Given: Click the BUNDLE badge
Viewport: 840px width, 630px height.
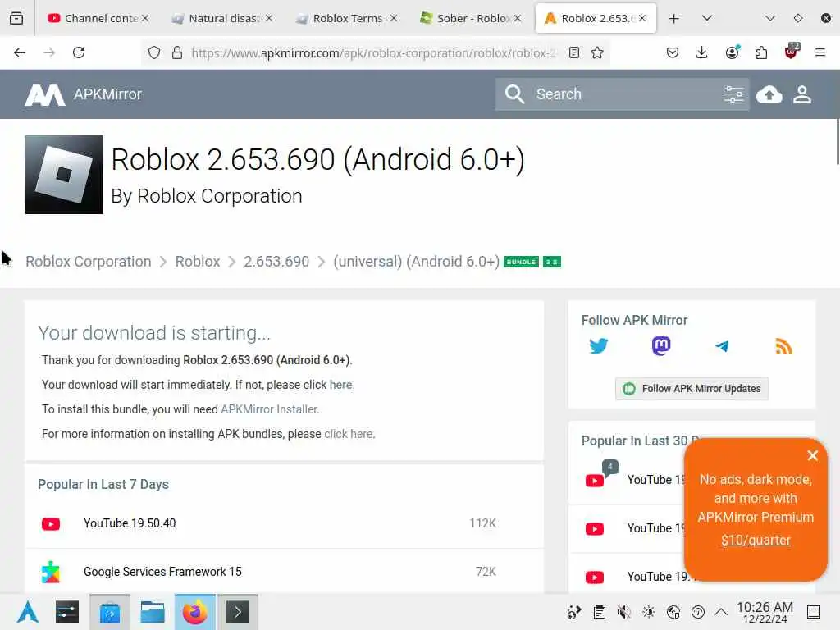Looking at the screenshot, I should click(521, 262).
